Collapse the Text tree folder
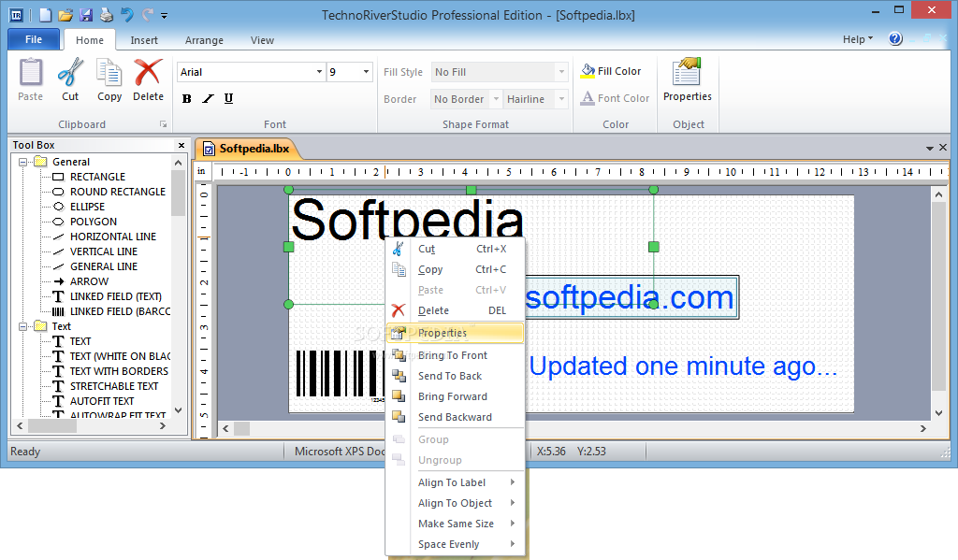 click(23, 326)
